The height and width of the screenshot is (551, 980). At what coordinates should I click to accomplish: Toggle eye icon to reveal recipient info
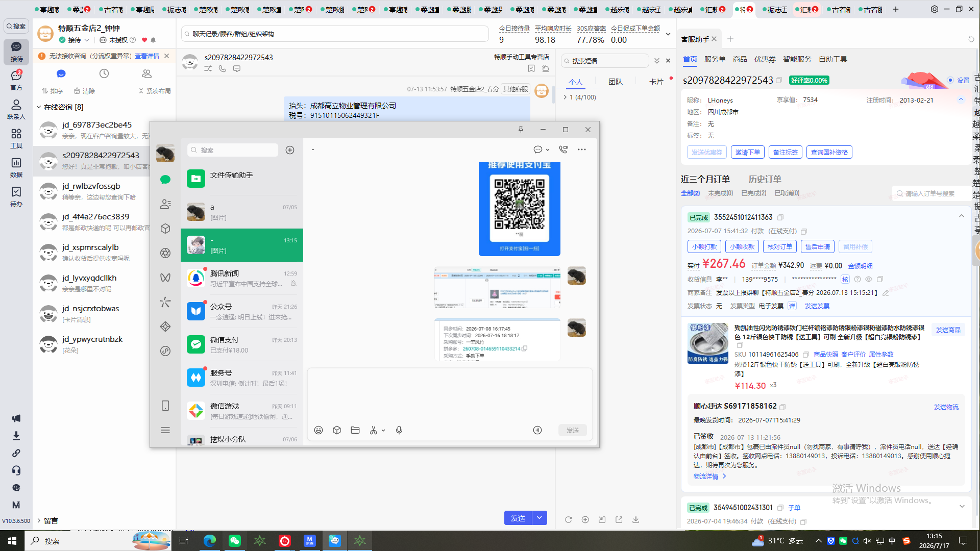click(x=869, y=279)
